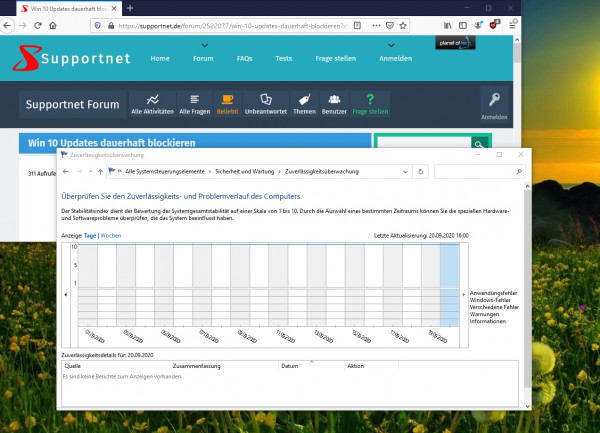Click the uBlock shield extension icon
Image resolution: width=600 pixels, height=433 pixels.
pos(493,25)
